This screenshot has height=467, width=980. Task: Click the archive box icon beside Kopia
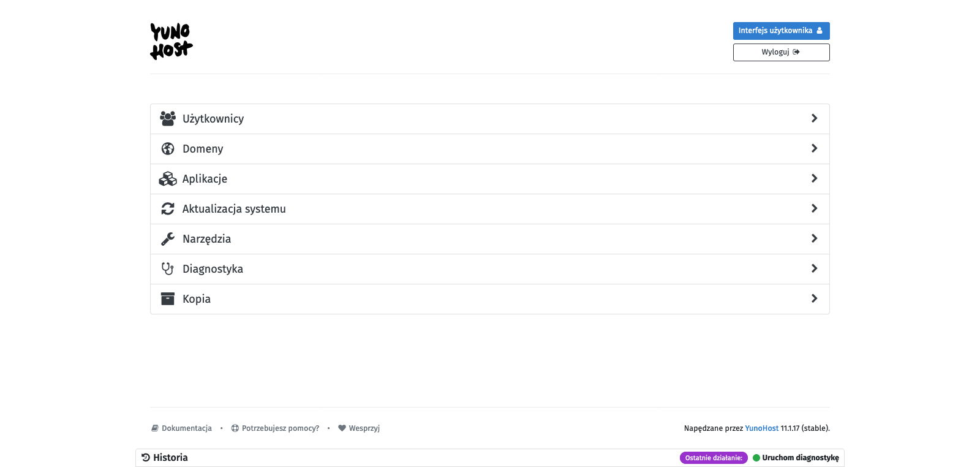168,299
